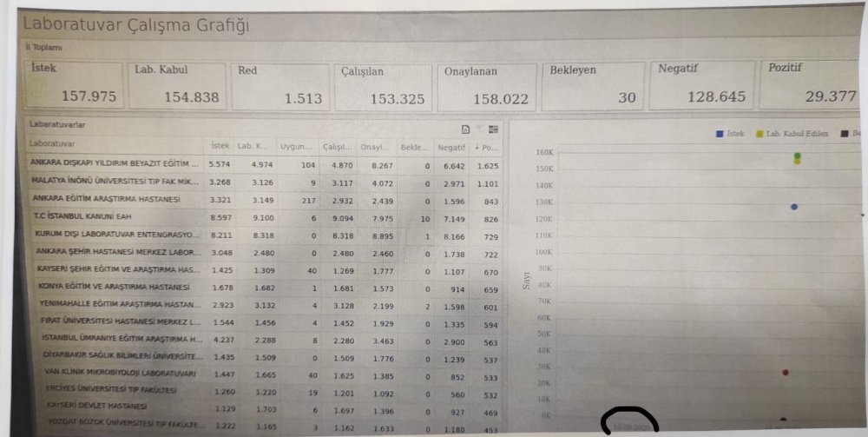868x437 pixels.
Task: Click the Negatif cell value 8.166
Action: [454, 236]
